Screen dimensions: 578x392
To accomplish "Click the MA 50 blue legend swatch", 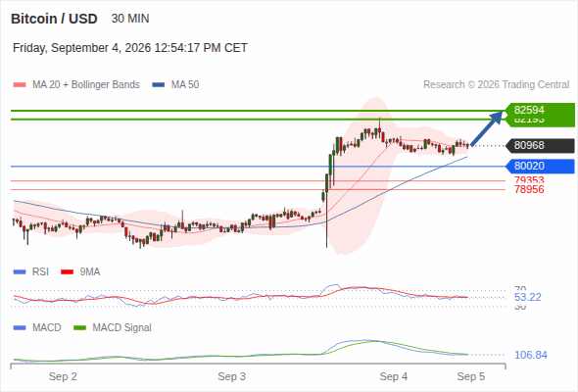I will click(x=158, y=85).
